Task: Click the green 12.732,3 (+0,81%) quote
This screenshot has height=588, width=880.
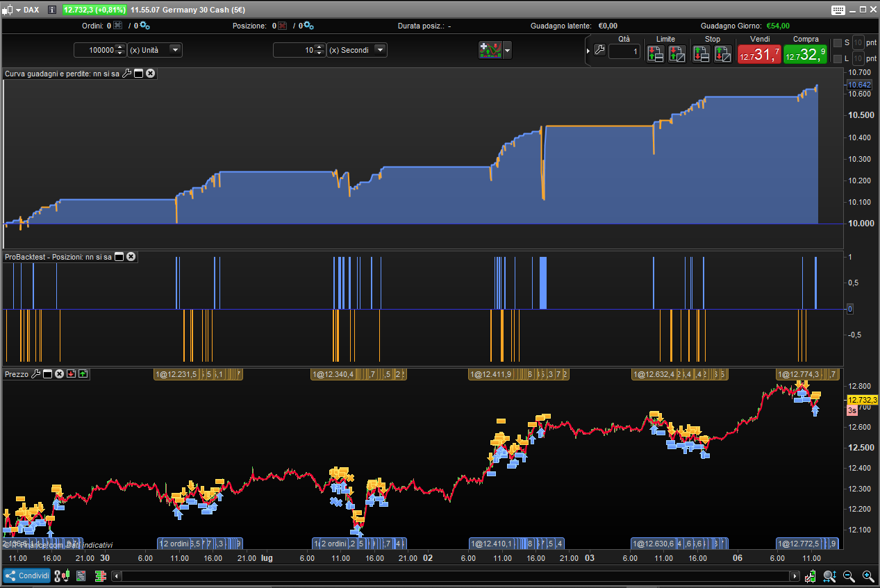Action: coord(94,10)
